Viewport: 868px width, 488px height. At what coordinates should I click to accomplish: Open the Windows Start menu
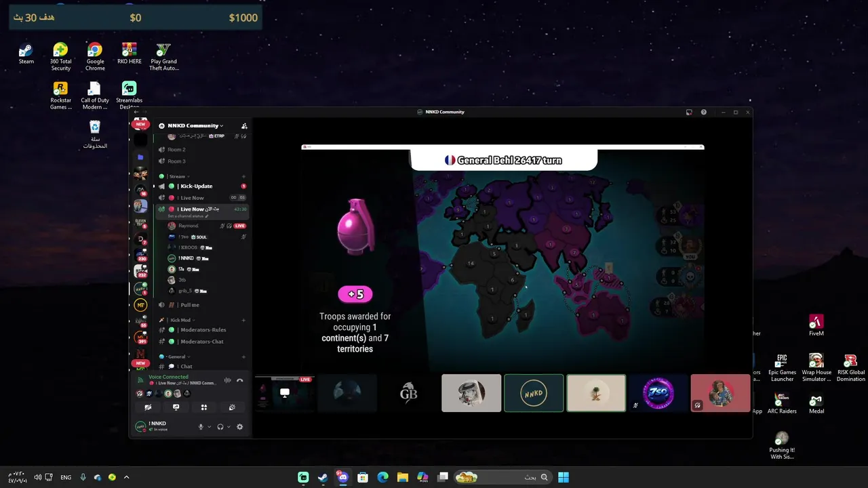[564, 477]
